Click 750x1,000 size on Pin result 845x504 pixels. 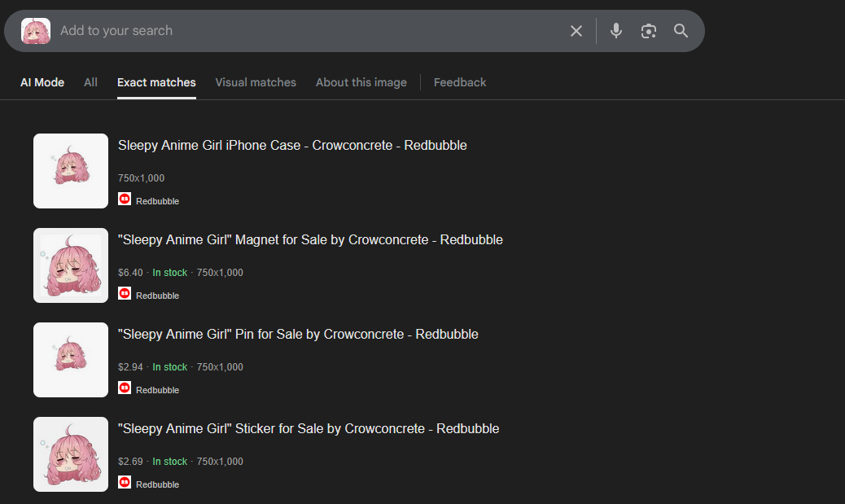220,367
